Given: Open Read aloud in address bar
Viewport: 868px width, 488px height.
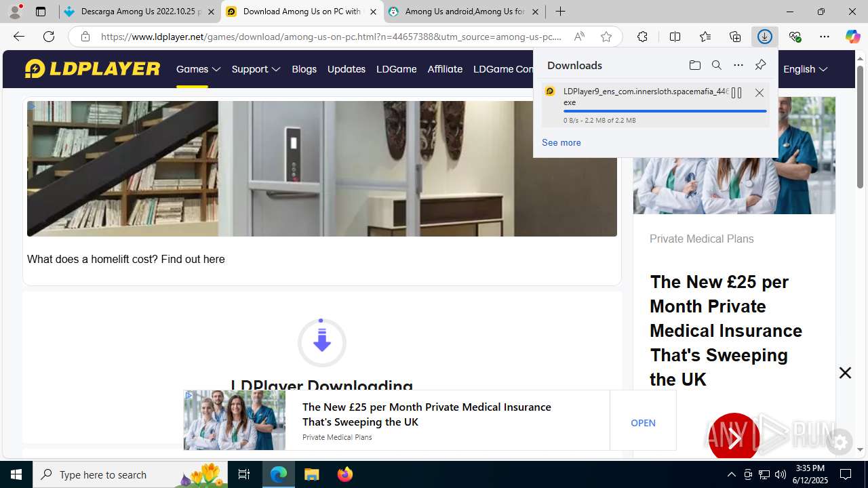Looking at the screenshot, I should click(x=579, y=37).
